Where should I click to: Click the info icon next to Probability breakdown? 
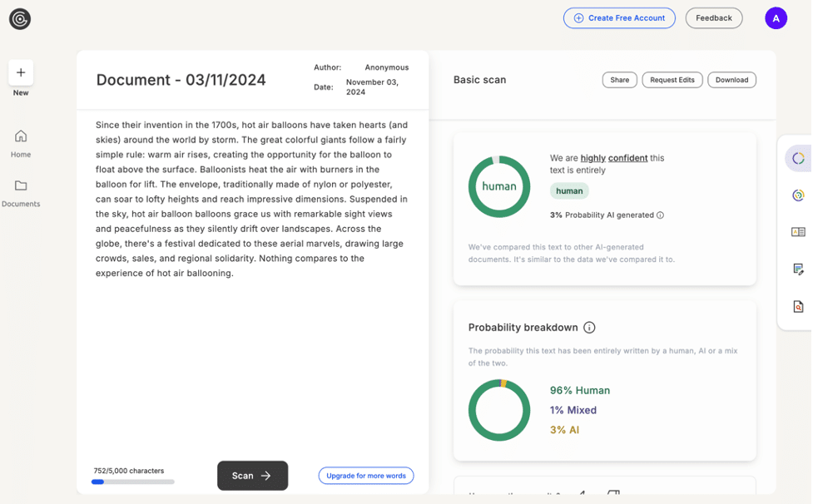(x=589, y=328)
